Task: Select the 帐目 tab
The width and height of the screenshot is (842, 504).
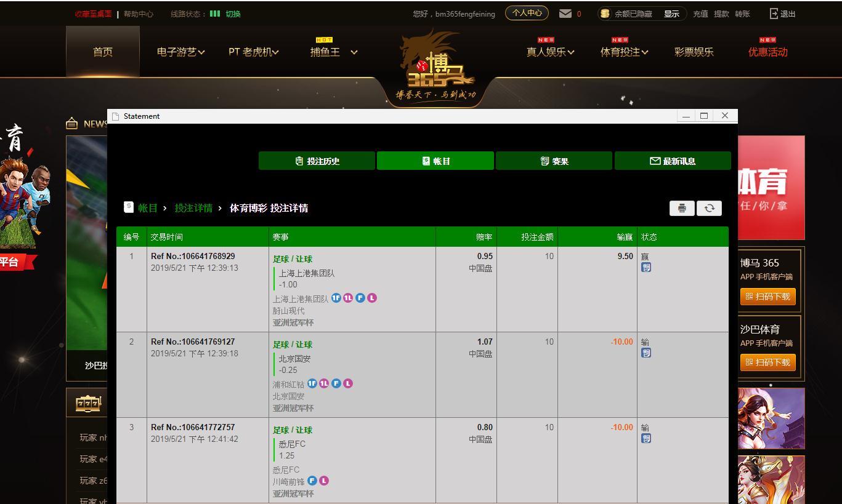Action: click(x=435, y=161)
